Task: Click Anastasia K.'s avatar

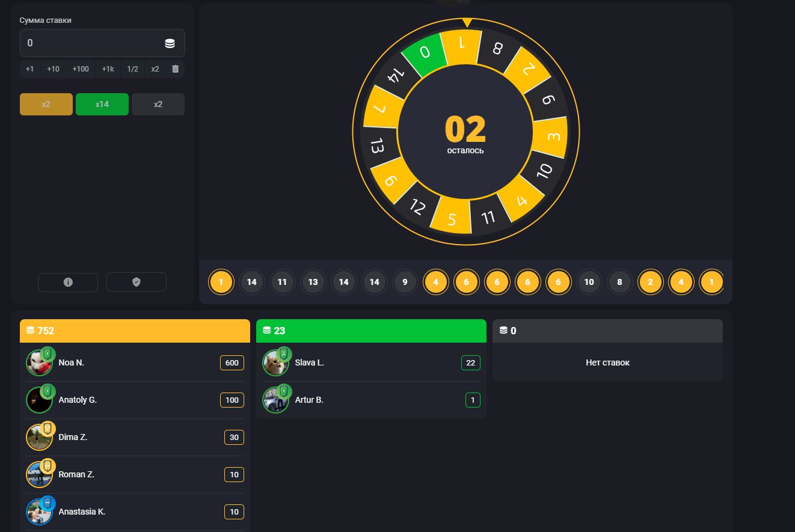Action: 39,512
